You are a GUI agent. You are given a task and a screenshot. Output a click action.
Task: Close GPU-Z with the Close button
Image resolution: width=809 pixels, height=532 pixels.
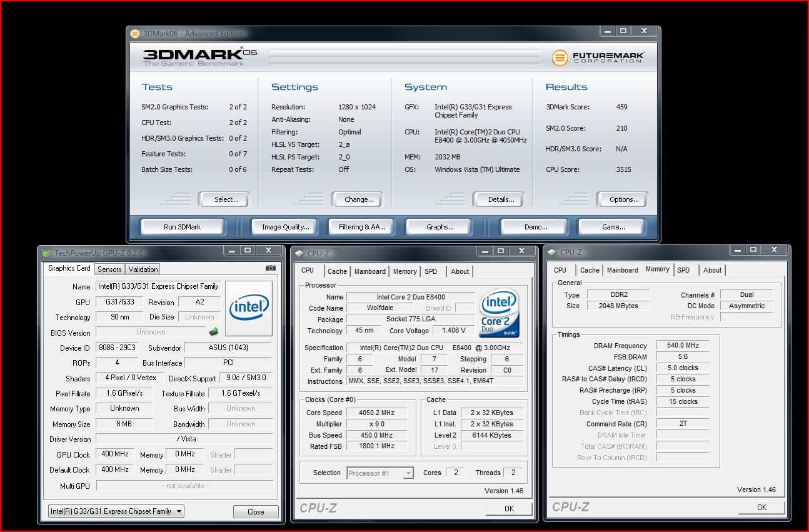pos(256,511)
